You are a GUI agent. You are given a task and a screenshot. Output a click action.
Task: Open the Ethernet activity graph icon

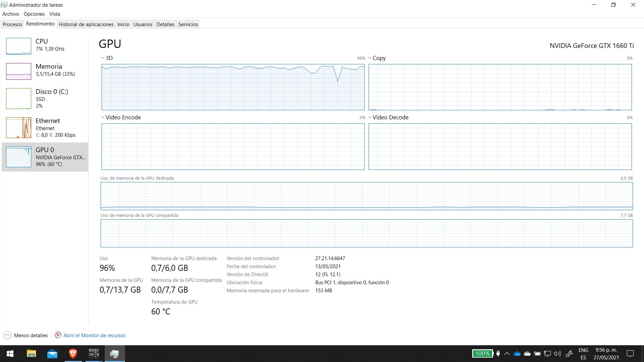coord(18,128)
